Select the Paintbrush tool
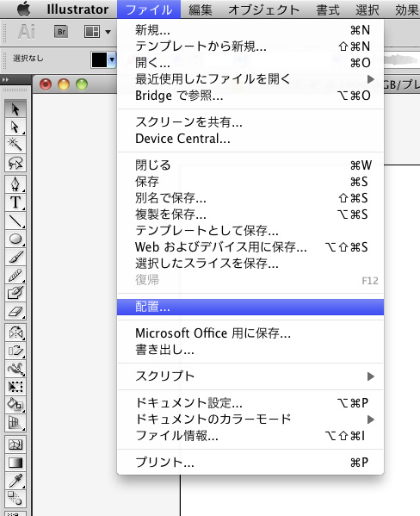This screenshot has width=420, height=516. (15, 257)
